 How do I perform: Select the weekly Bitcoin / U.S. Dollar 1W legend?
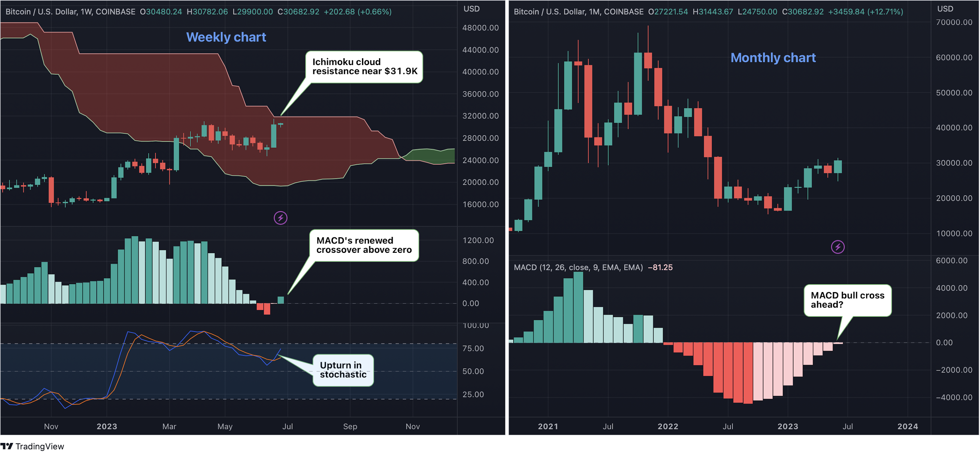[70, 12]
